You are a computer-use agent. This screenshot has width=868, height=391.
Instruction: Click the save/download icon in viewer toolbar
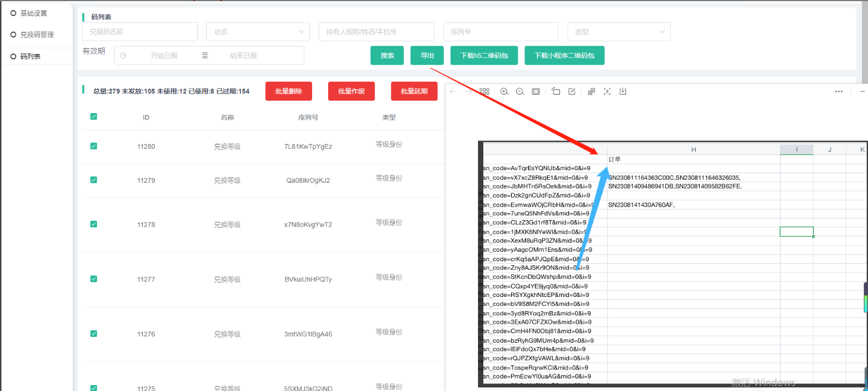[x=623, y=92]
